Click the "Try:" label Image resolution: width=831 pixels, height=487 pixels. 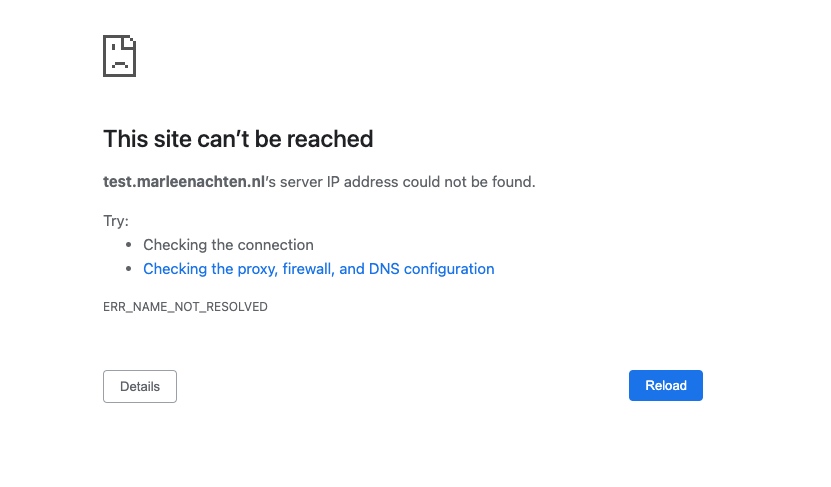coord(116,220)
